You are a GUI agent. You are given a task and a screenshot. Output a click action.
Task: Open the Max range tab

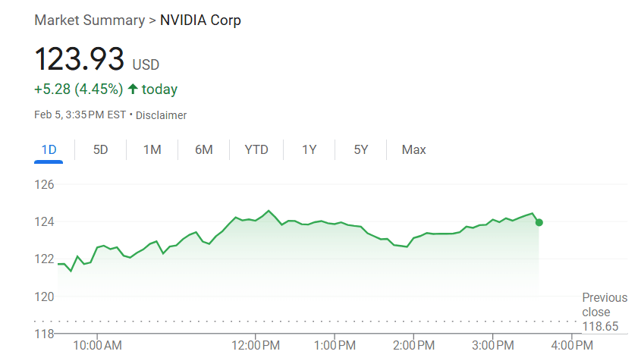[413, 149]
